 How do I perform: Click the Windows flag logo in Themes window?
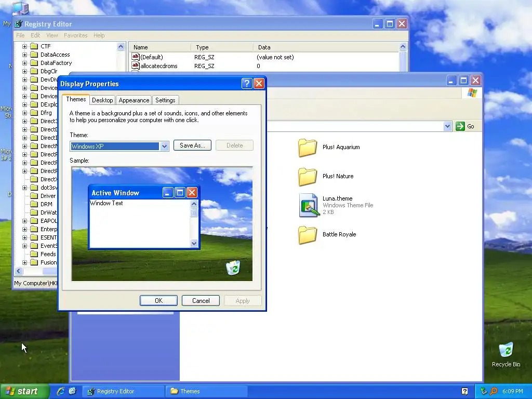(472, 93)
